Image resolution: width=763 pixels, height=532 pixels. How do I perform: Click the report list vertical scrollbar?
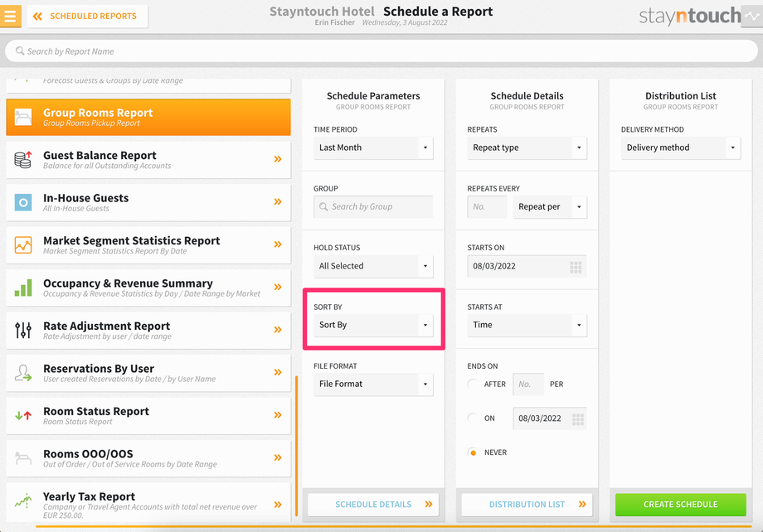point(296,446)
